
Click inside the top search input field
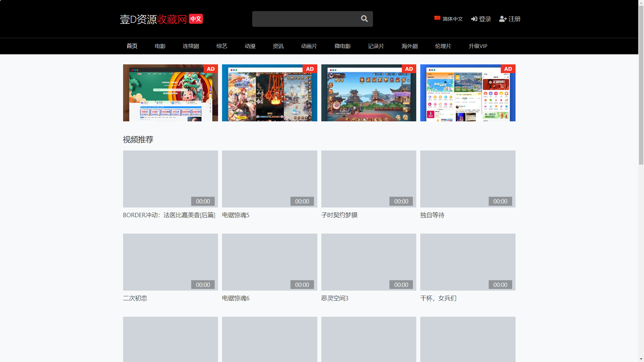[305, 19]
